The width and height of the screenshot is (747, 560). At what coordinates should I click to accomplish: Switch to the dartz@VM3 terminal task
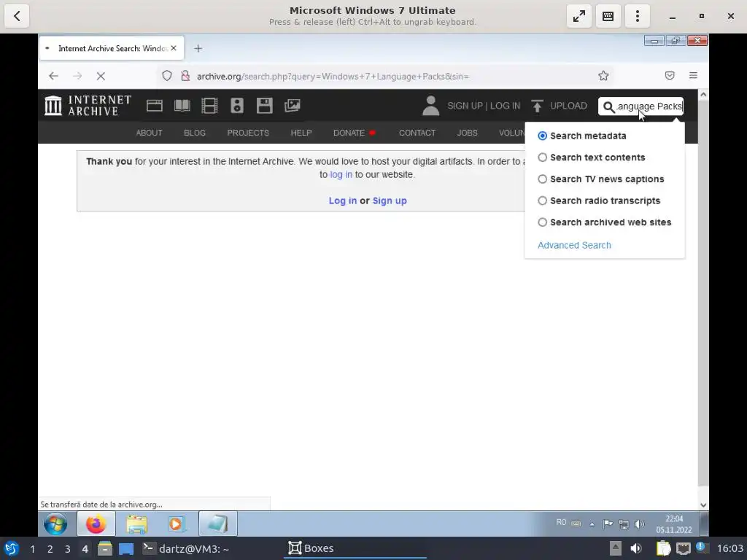[x=186, y=548]
